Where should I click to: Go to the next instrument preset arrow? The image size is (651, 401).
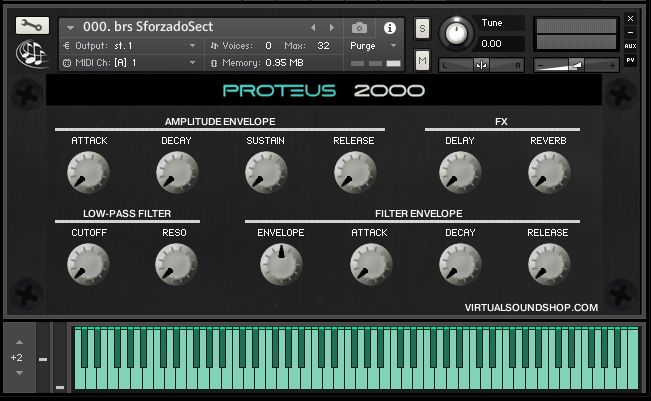point(331,27)
